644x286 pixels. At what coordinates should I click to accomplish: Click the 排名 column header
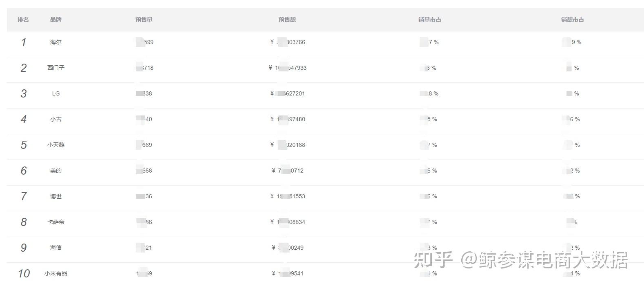[23, 20]
